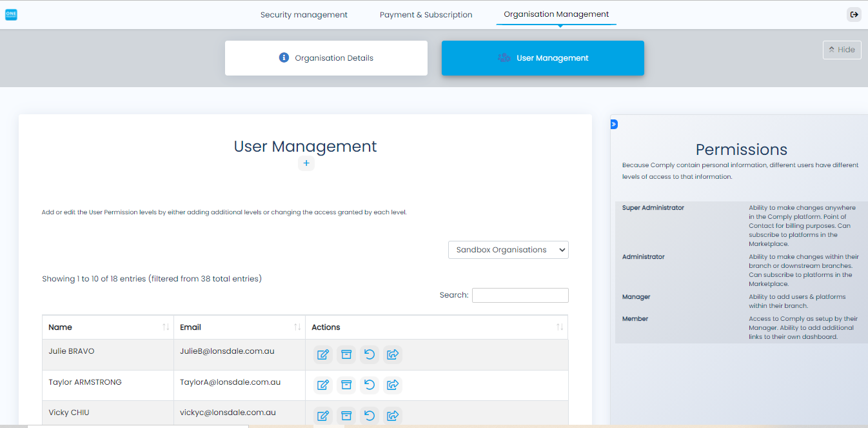Click the plus icon to add a user
This screenshot has width=868, height=428.
click(x=306, y=163)
